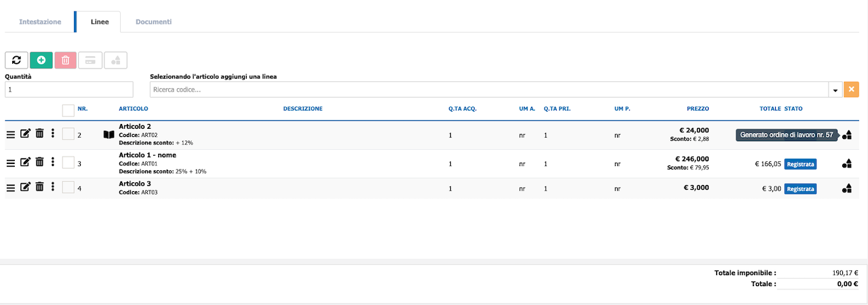Click Registrata badge on Articolo 1 row
868x305 pixels.
[x=800, y=163]
